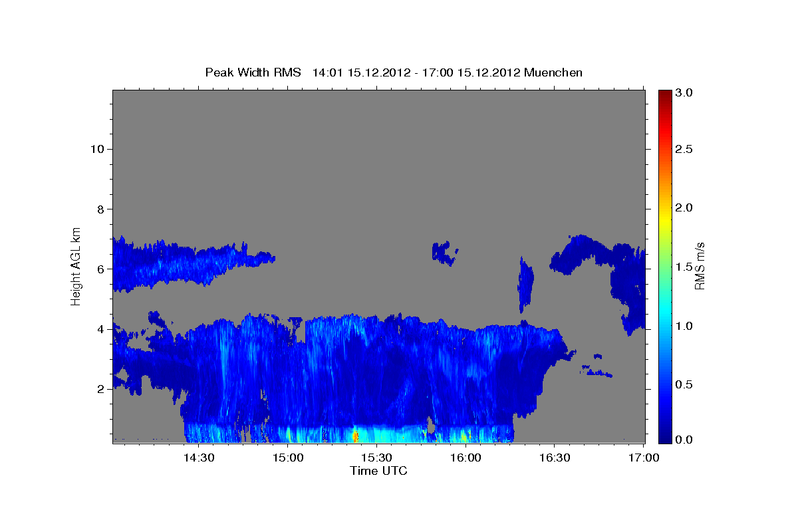Click the colorbar value 0.0
798x532 pixels.
coord(684,440)
